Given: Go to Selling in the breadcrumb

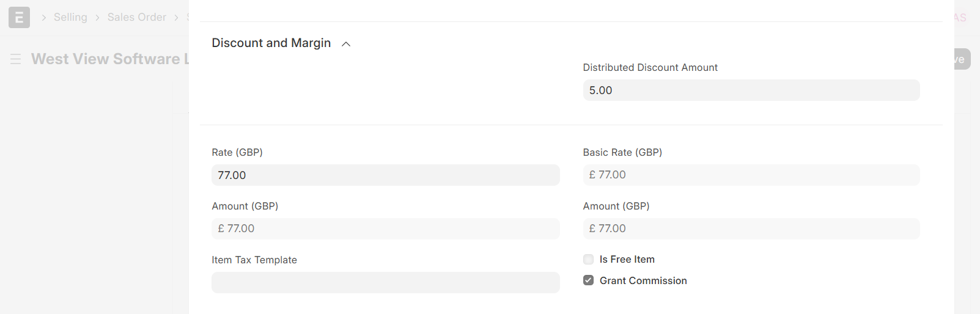Looking at the screenshot, I should [70, 17].
